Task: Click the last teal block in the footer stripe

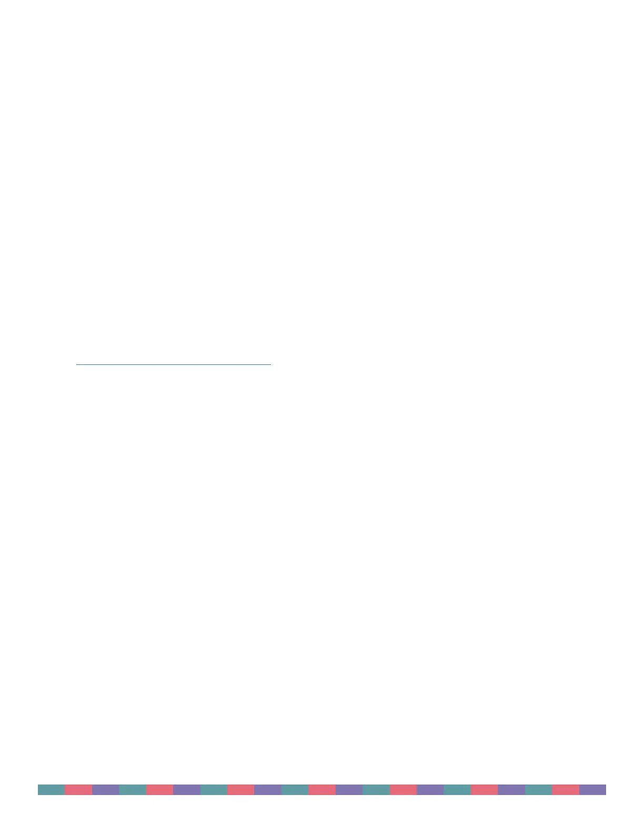Action: pos(538,789)
